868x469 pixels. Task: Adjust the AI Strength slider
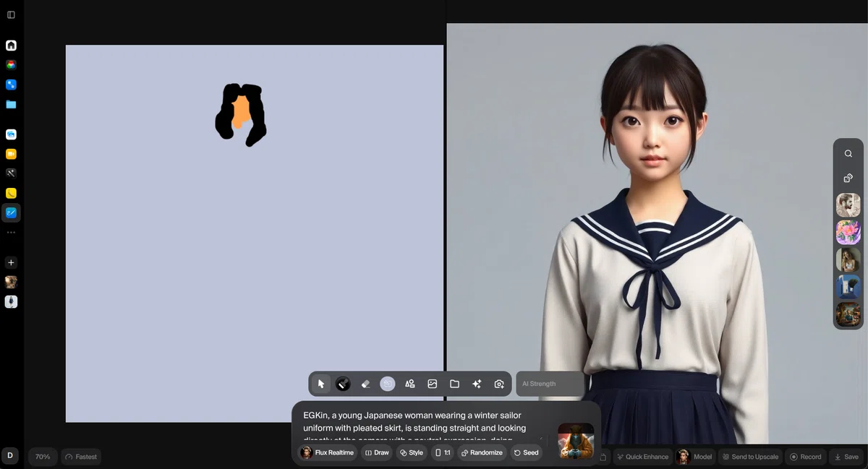[x=550, y=384]
